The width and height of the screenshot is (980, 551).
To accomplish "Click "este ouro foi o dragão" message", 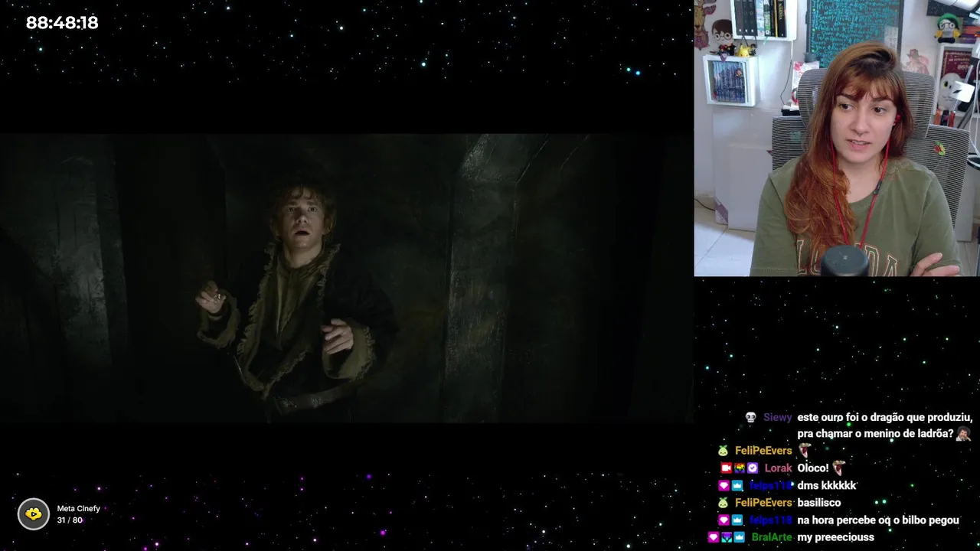I will pyautogui.click(x=884, y=425).
